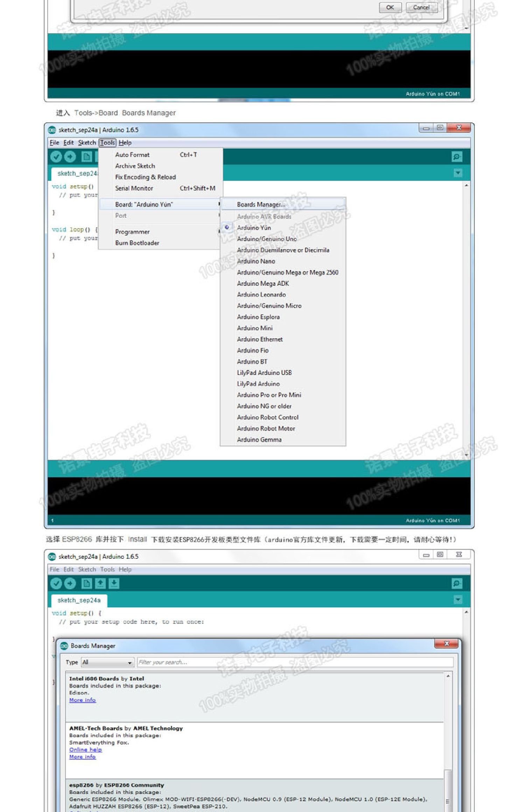
Task: Open tab dropdown arrow in Boards Manager window
Action: [x=458, y=600]
